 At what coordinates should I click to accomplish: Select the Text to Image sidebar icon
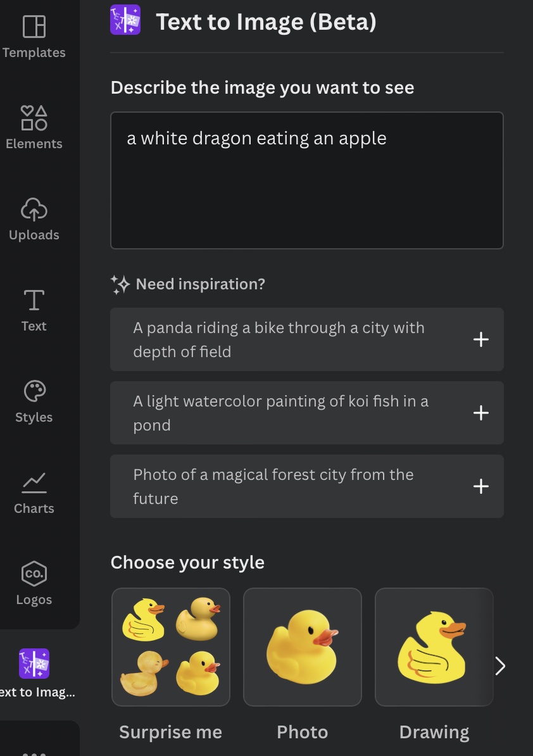coord(34,664)
